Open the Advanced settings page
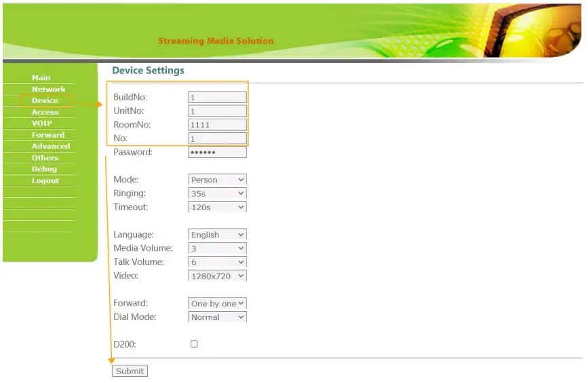The height and width of the screenshot is (383, 588). 51,146
